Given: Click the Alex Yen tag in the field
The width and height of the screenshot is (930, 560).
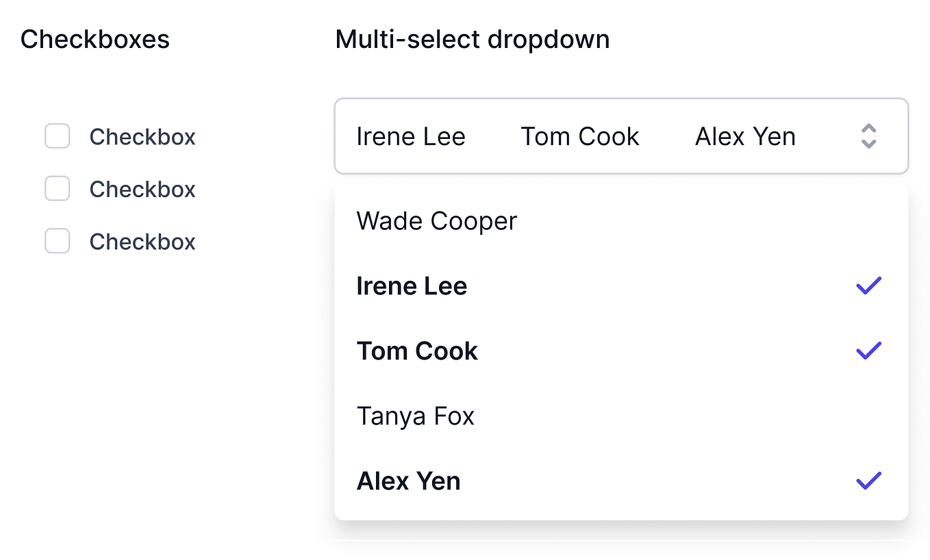Looking at the screenshot, I should (745, 136).
